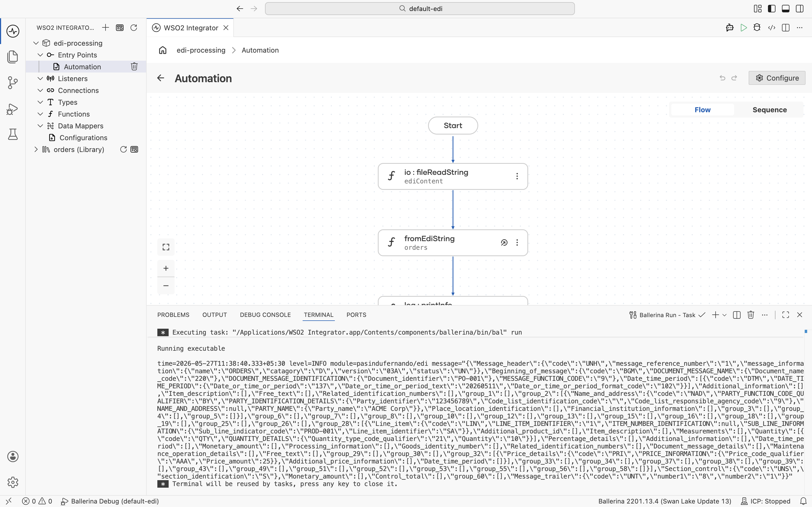This screenshot has width=812, height=507.
Task: Switch to the OUTPUT tab
Action: coord(215,314)
